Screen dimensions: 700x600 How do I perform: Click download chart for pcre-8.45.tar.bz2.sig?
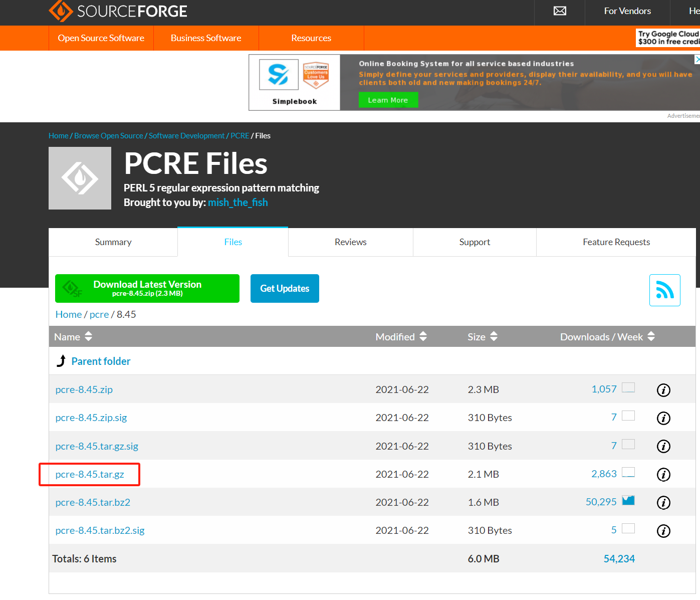(628, 528)
